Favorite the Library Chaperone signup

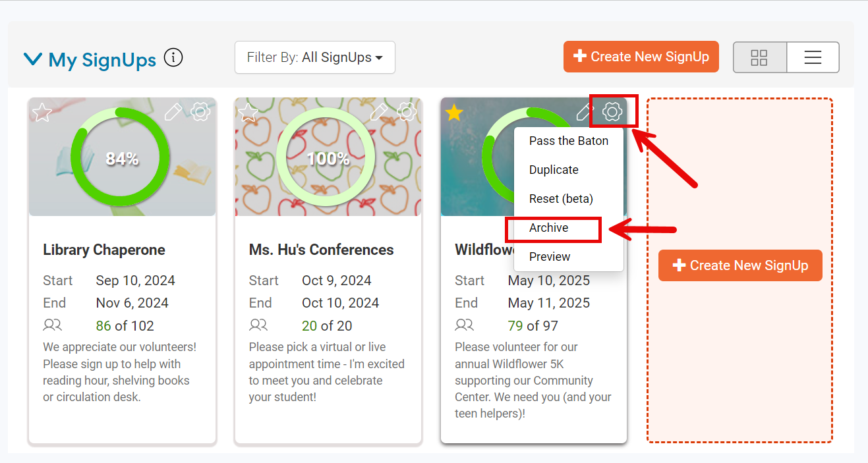[41, 112]
